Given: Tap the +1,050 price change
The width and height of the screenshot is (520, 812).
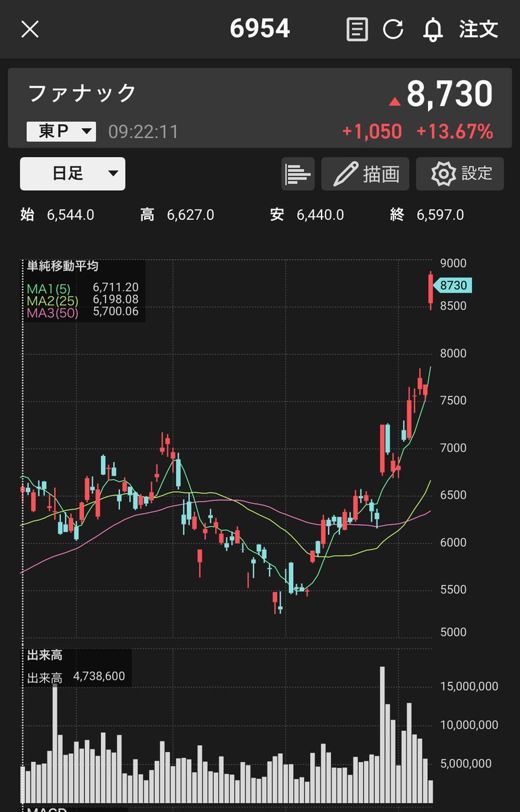Looking at the screenshot, I should coord(372,132).
